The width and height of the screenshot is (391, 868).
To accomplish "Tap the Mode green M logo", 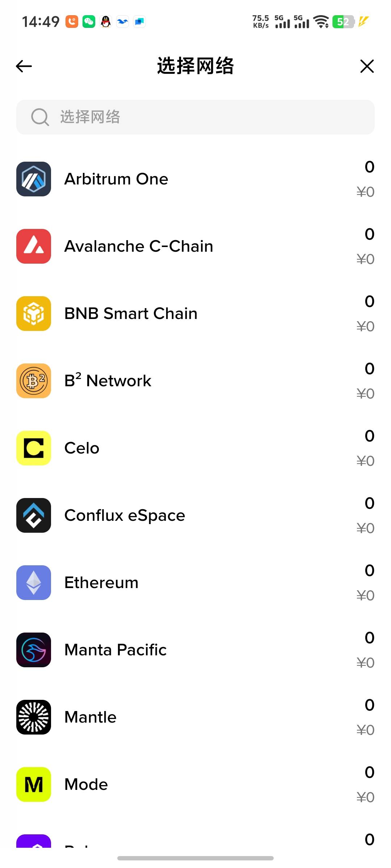I will tap(34, 784).
